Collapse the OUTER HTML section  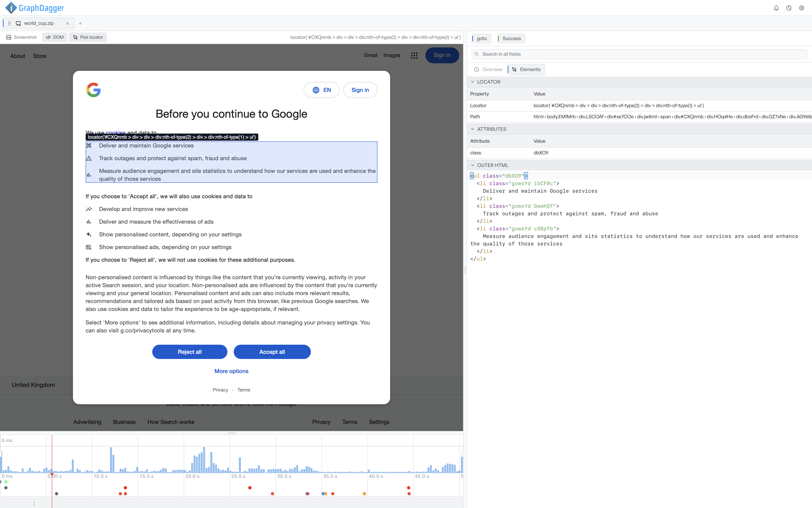click(473, 165)
